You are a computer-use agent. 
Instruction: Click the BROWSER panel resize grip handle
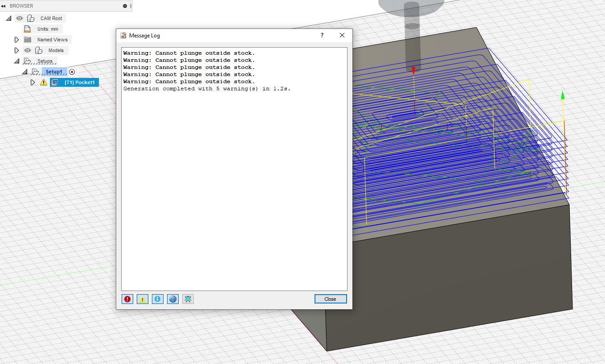131,6
